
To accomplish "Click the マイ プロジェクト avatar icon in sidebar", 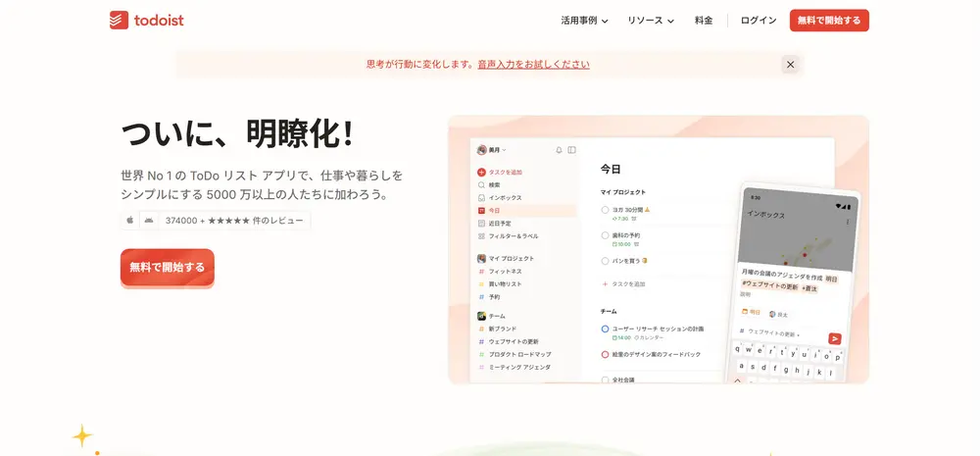I will point(481,258).
